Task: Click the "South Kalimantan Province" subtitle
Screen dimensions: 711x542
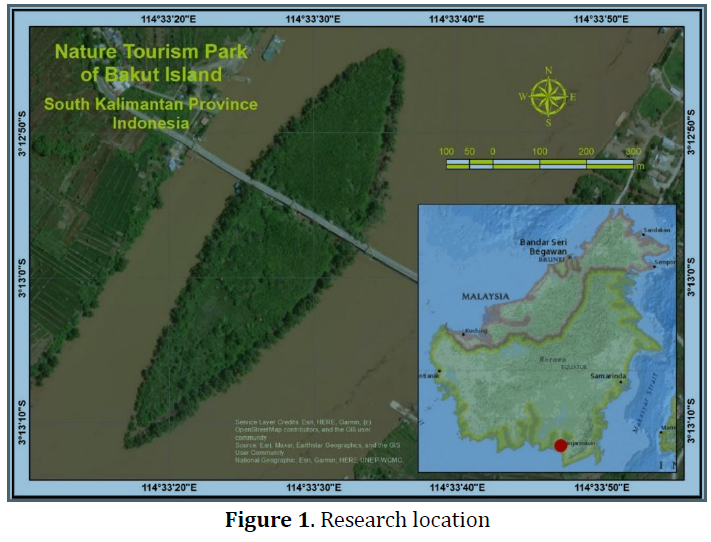Action: click(x=150, y=104)
